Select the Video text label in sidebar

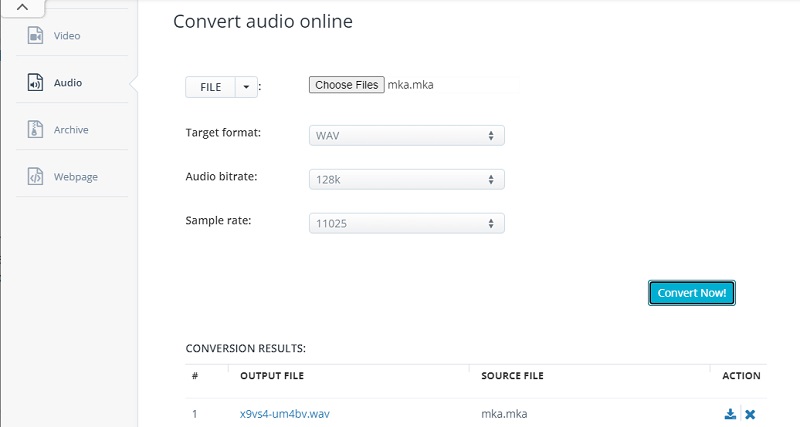tap(67, 36)
